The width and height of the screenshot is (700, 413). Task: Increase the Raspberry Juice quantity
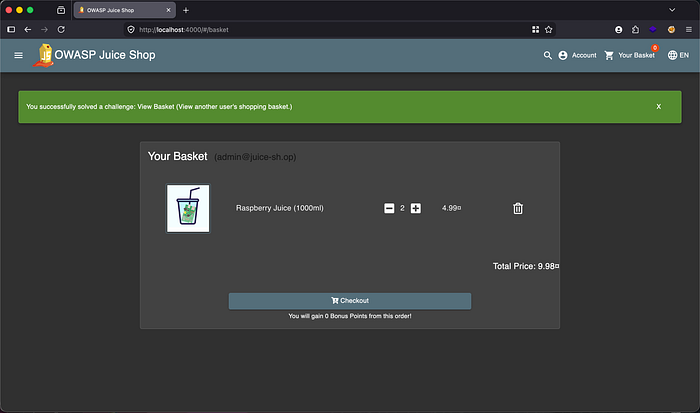click(x=416, y=208)
